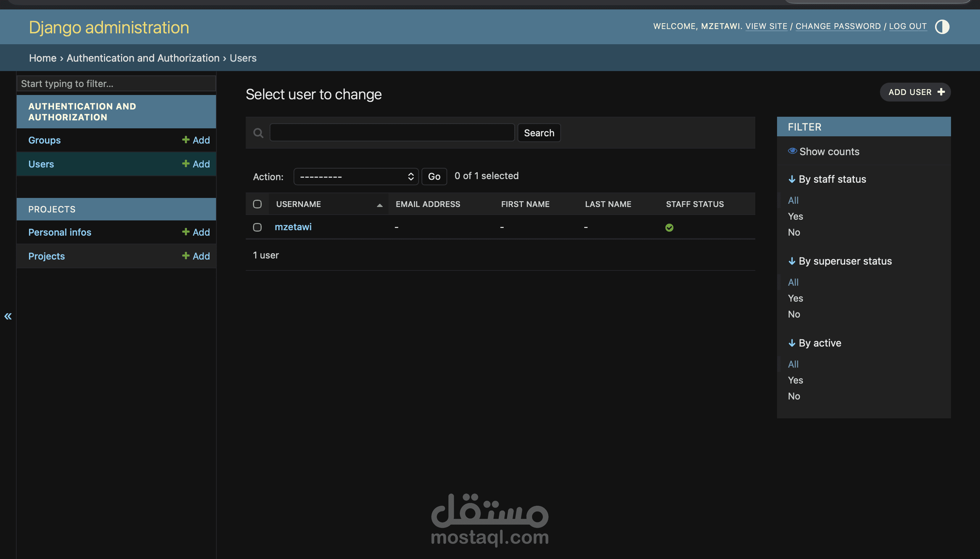The width and height of the screenshot is (980, 559).
Task: Click the green staff status checkmark icon
Action: 669,228
